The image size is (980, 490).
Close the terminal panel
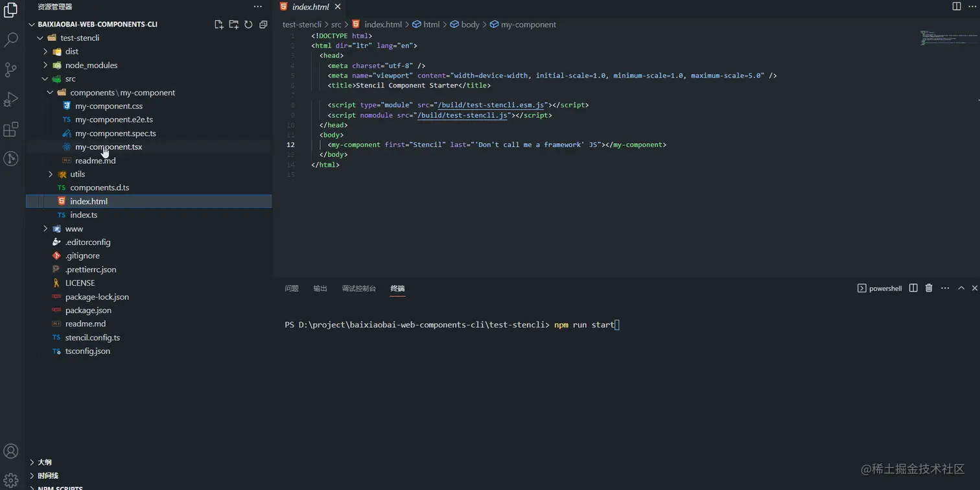(974, 288)
